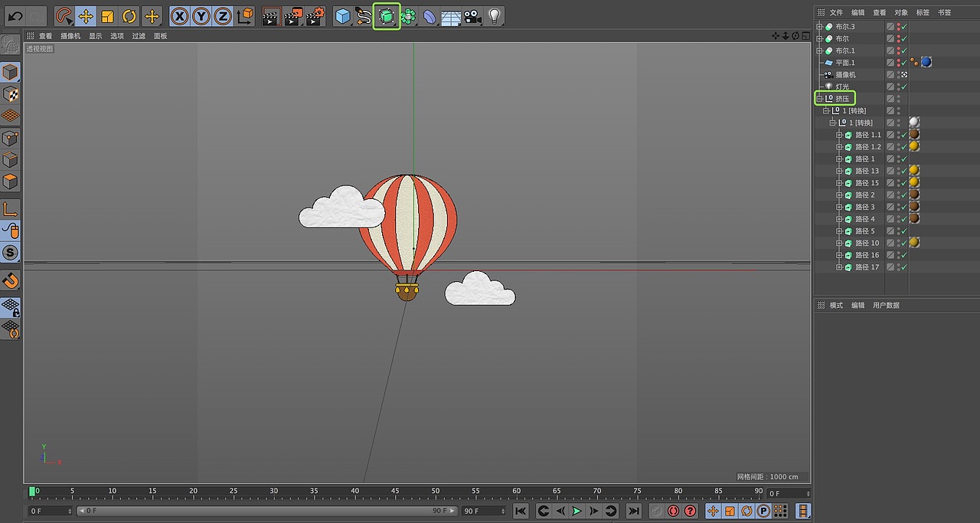Open the viewport 摄像机 menu
Screen dimensions: 980x523
(70, 36)
